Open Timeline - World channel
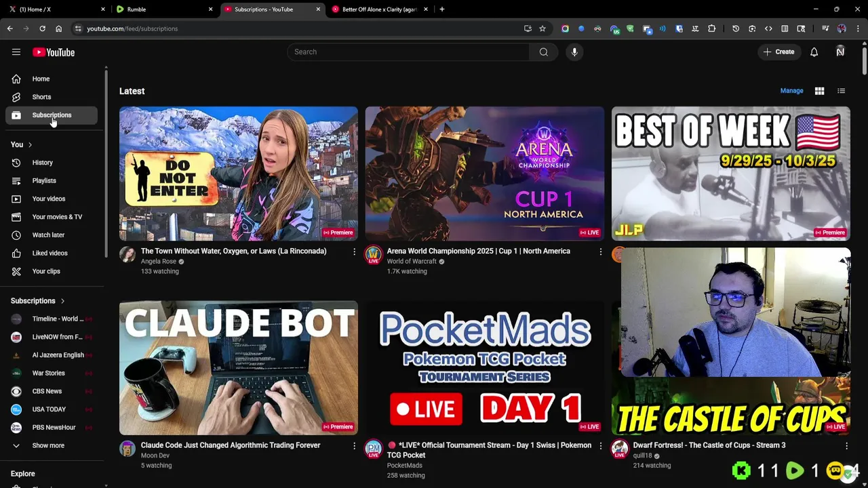Viewport: 868px width, 488px height. coord(52,319)
